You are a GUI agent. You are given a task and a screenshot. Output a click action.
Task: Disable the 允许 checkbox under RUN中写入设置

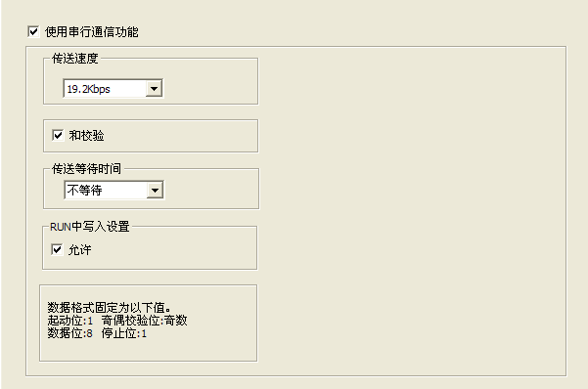pyautogui.click(x=57, y=249)
